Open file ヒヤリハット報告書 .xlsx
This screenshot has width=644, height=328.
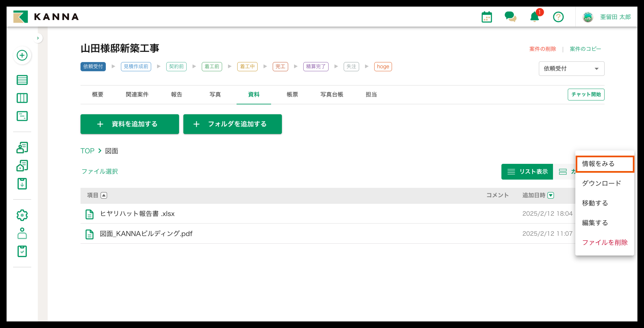(137, 214)
